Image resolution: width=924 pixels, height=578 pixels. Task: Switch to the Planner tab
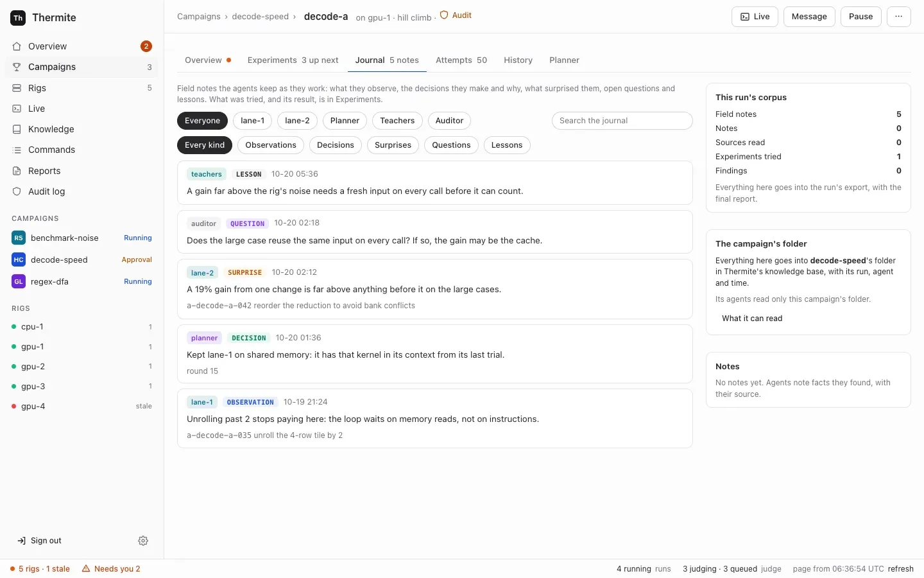564,60
